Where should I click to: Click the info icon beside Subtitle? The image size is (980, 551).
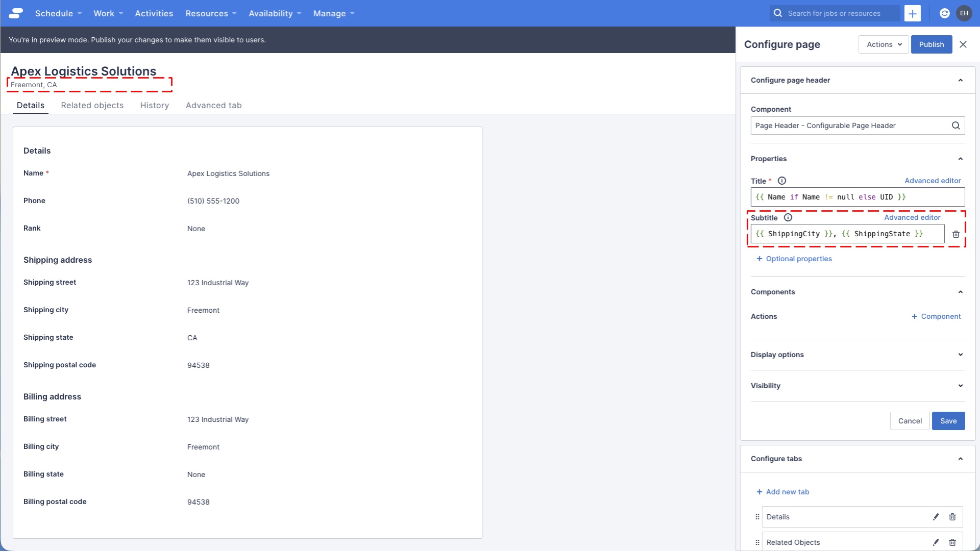788,217
